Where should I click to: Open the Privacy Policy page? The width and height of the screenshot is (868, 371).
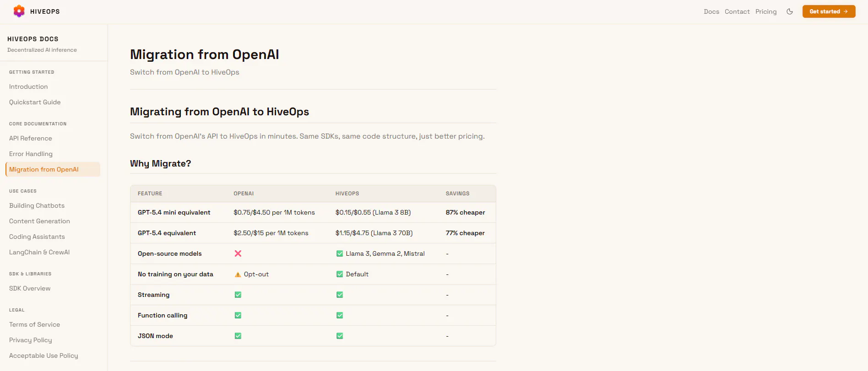(x=31, y=340)
